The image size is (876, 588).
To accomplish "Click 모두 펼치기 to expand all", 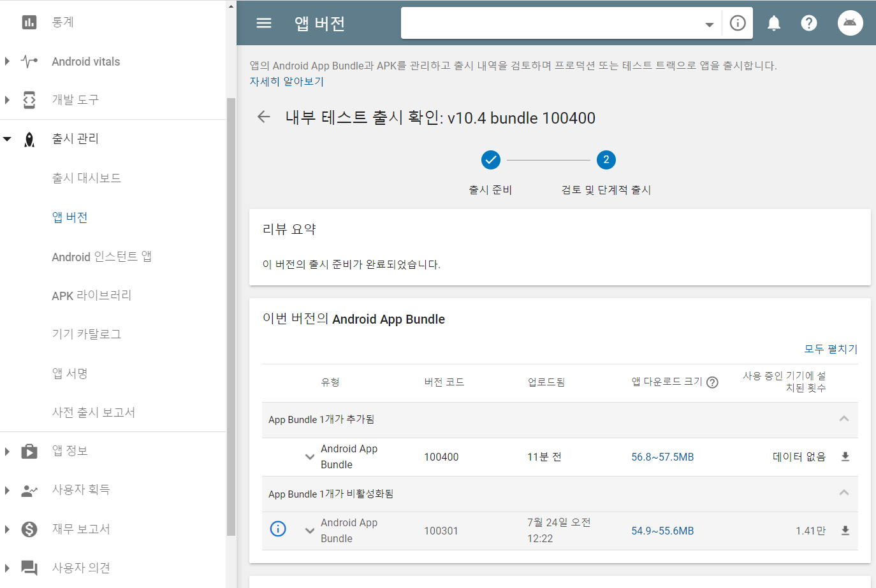I will (x=831, y=349).
